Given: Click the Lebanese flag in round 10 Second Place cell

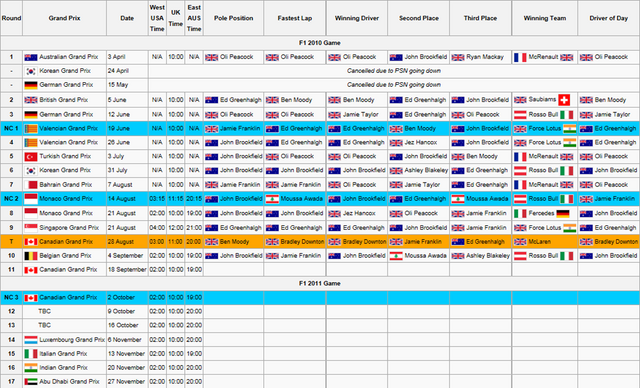Looking at the screenshot, I should click(x=396, y=256).
